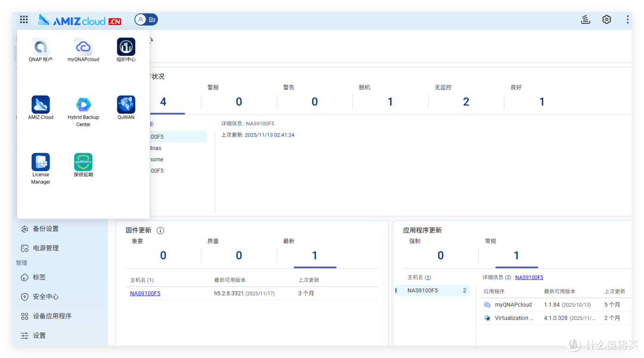This screenshot has width=644, height=358.
Task: Click firmware update info icon
Action: click(160, 231)
